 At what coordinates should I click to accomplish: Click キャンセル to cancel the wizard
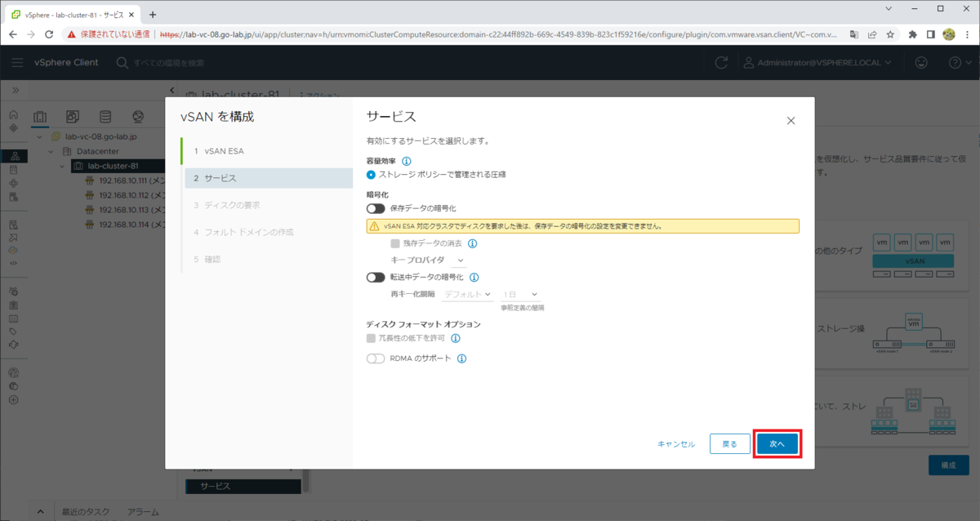click(676, 444)
